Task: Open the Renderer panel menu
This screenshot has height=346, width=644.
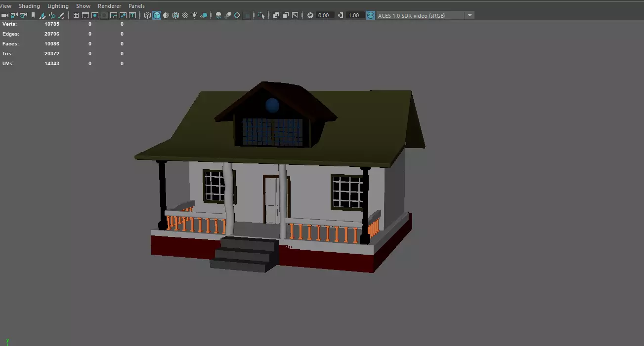Action: [x=109, y=6]
